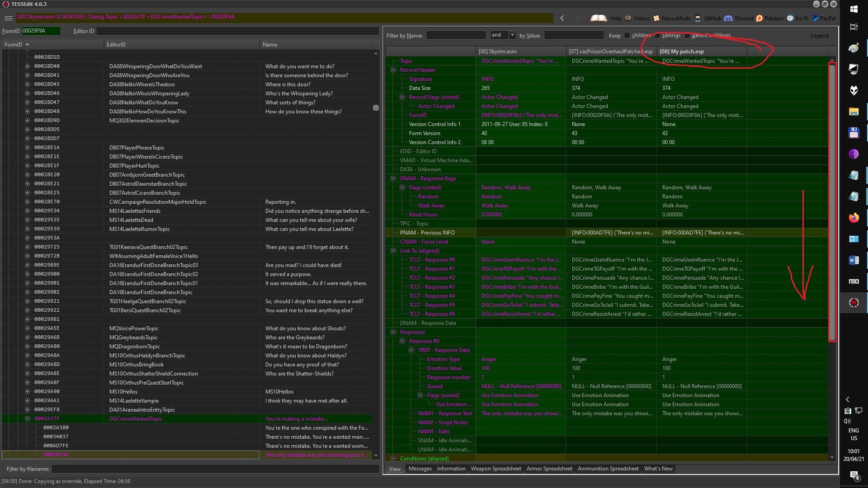Switch to Information tab
The width and height of the screenshot is (868, 488).
pyautogui.click(x=451, y=469)
